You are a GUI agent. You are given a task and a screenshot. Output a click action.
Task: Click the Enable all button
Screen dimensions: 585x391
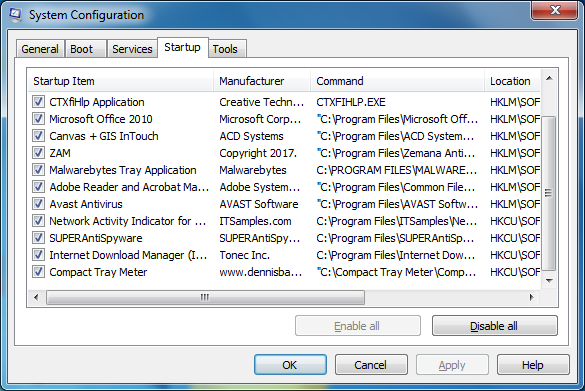click(x=357, y=326)
